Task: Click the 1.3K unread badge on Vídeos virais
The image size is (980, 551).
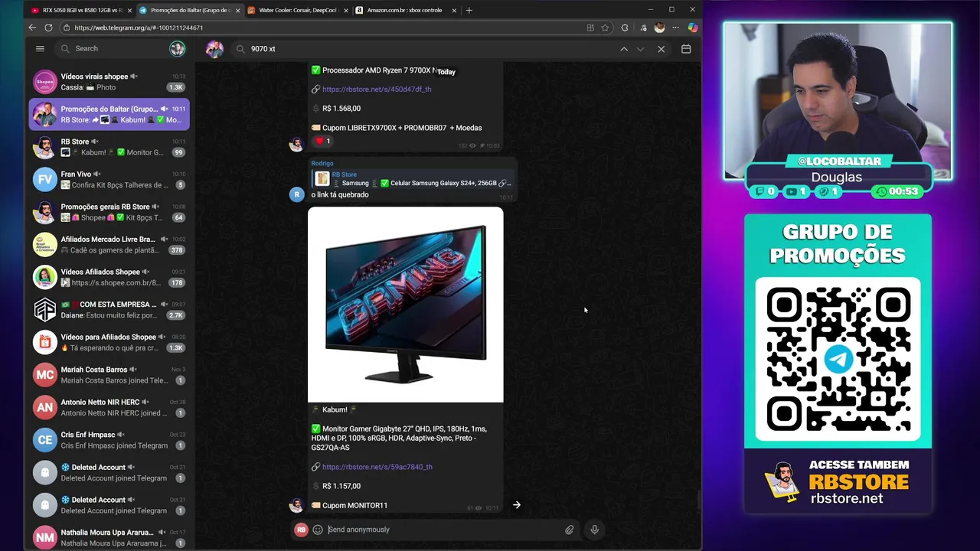Action: (x=176, y=87)
